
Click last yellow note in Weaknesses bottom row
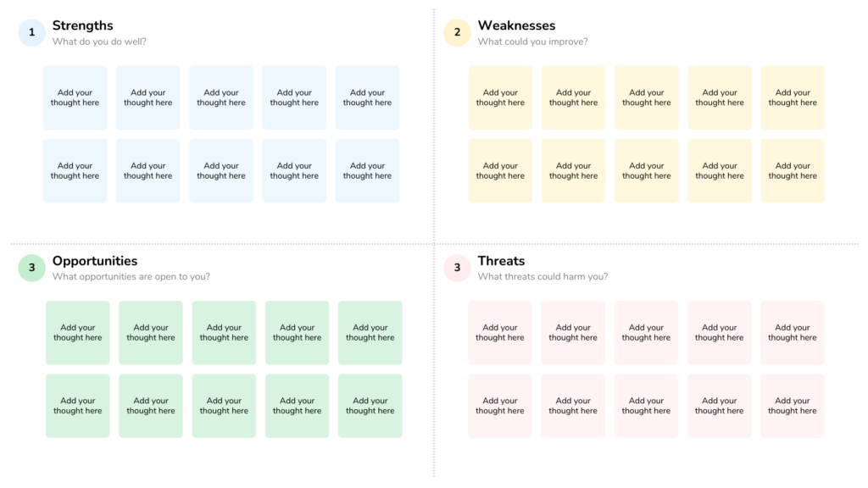tap(793, 171)
